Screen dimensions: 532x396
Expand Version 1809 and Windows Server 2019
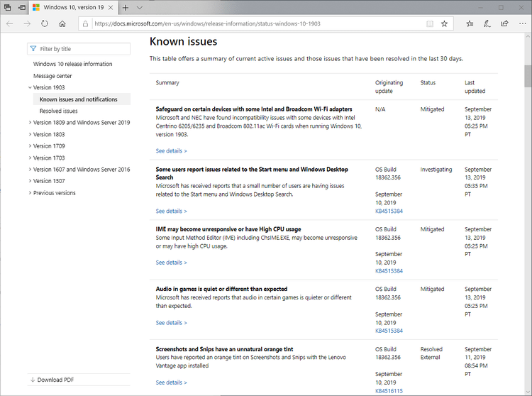[x=30, y=123]
